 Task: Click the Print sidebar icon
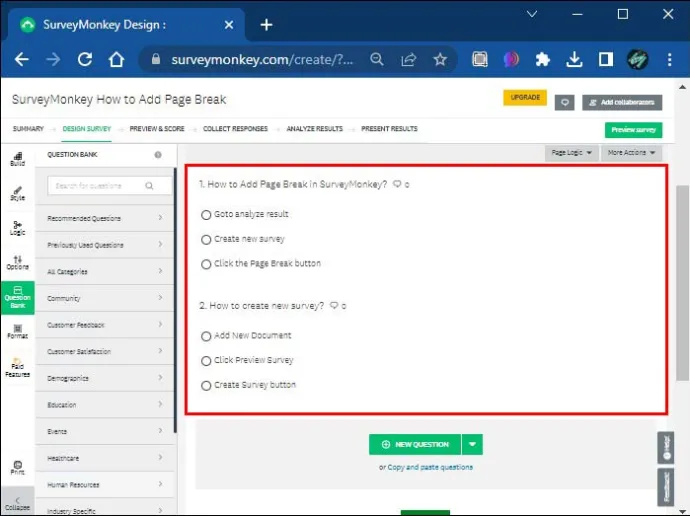coord(18,468)
